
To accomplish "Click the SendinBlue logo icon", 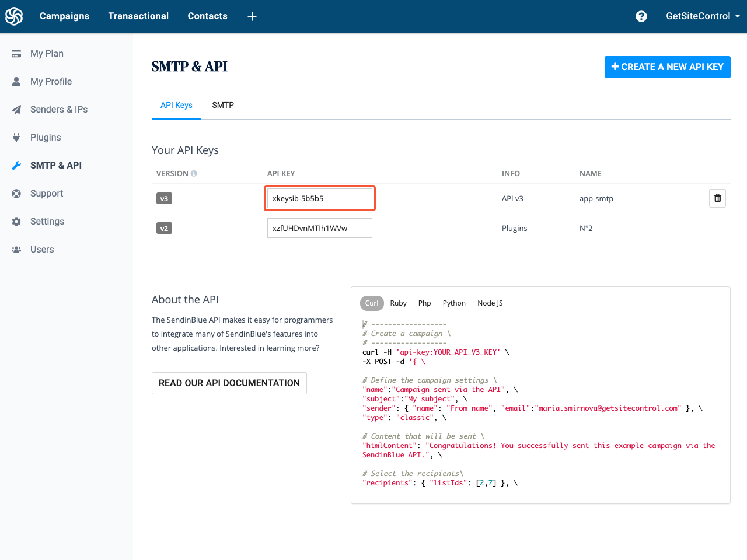I will pos(14,16).
